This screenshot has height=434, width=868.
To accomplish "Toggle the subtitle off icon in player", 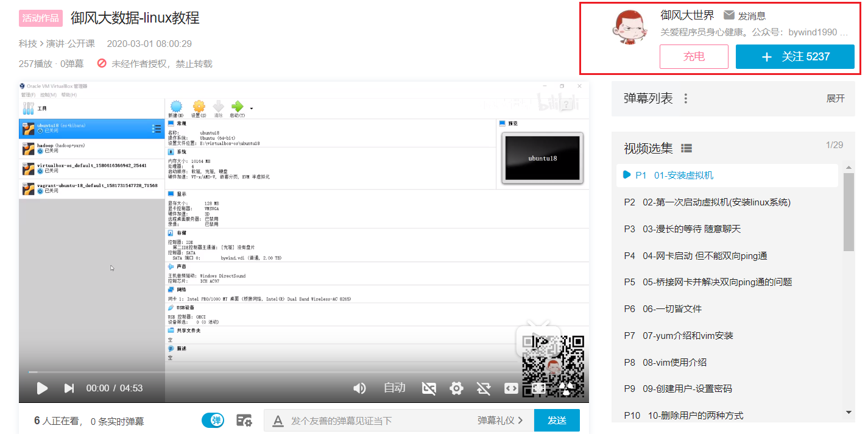I will (429, 388).
